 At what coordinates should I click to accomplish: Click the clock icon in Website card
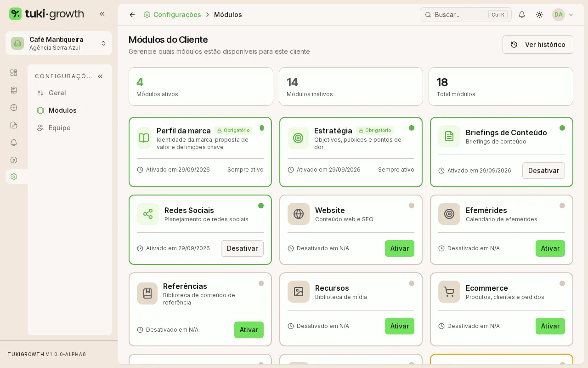click(291, 248)
